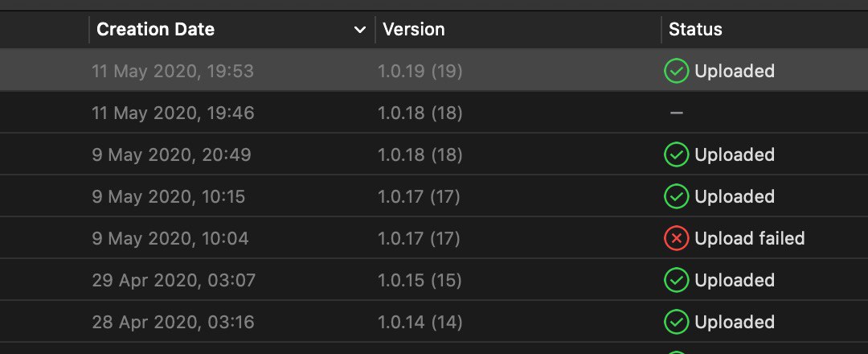Click green checkmark for 9 May 10:15 archive

676,196
